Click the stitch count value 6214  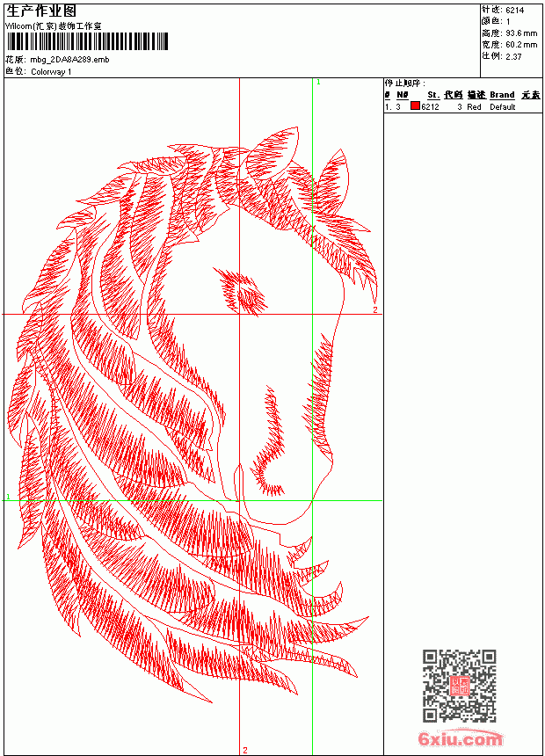(514, 11)
